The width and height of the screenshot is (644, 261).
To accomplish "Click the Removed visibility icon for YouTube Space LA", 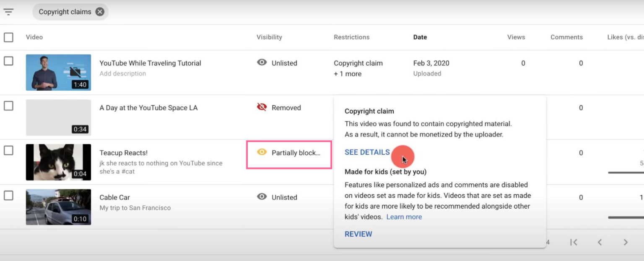I will click(262, 107).
